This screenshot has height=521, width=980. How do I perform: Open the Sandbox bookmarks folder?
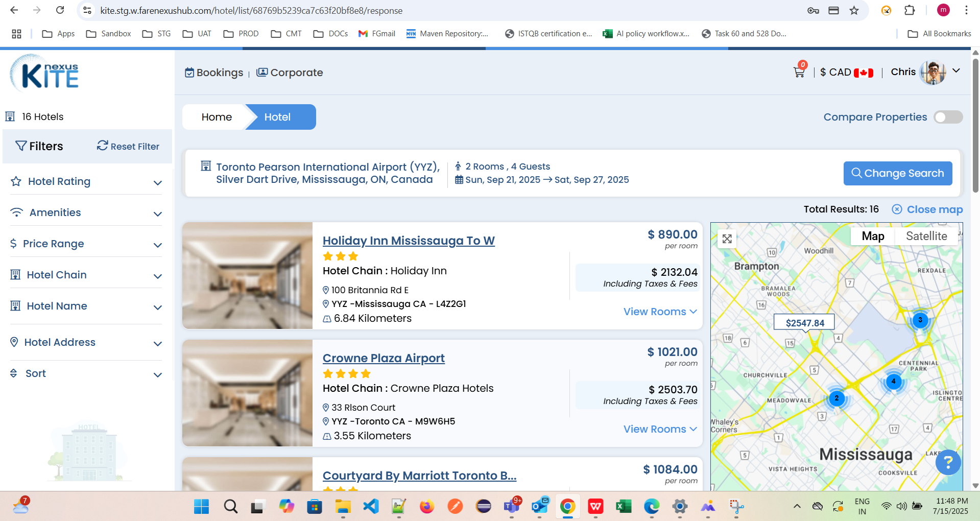pos(109,34)
